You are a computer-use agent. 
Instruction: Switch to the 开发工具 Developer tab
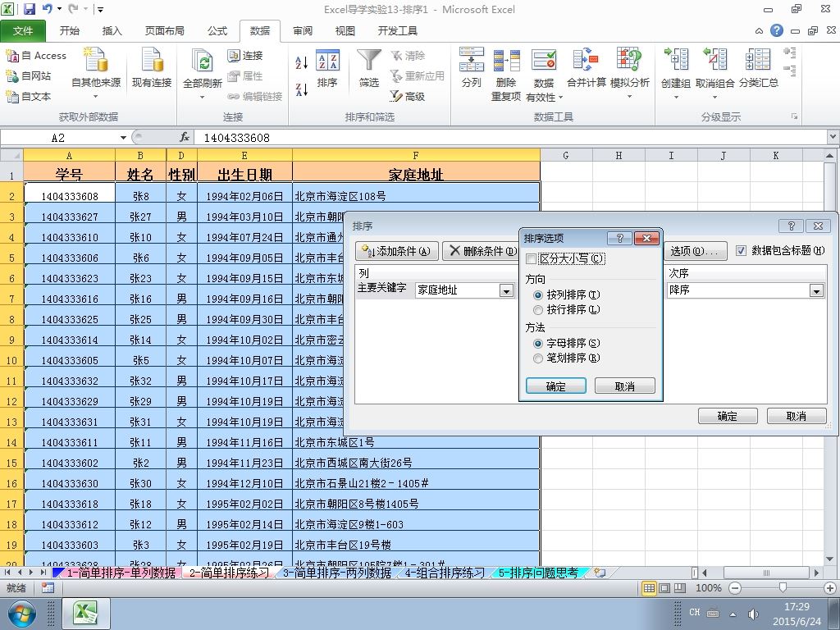pos(398,31)
